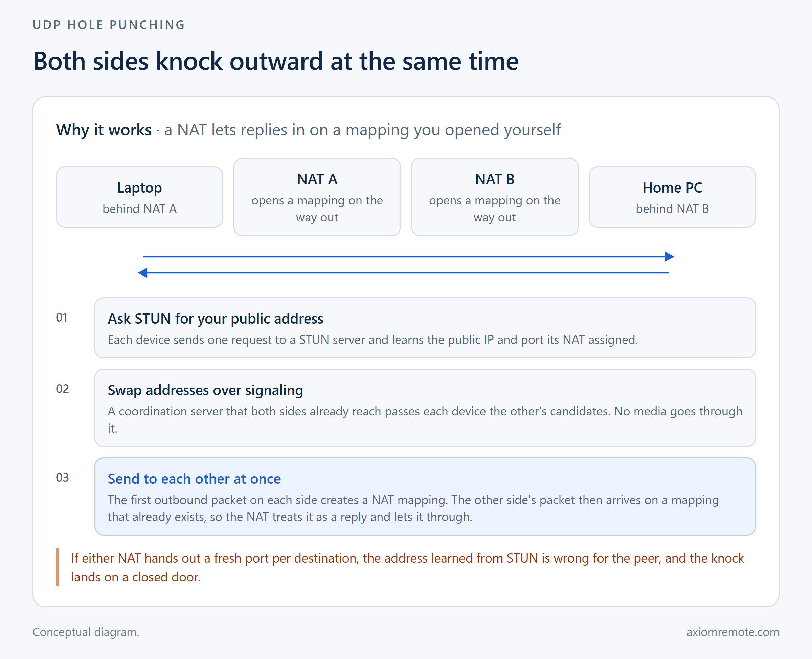Select the Home PC behind NAT B box
Viewport: 812px width, 659px height.
pyautogui.click(x=672, y=197)
